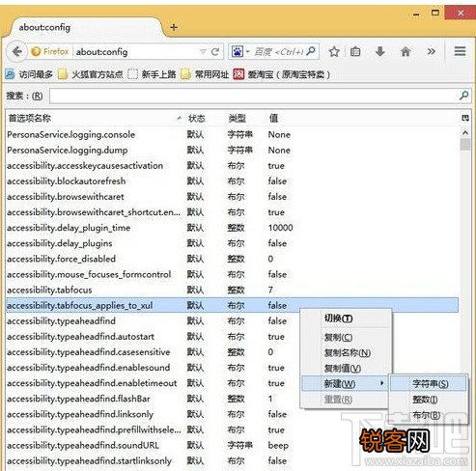This screenshot has height=471, width=476.
Task: Select accessibility.typeaheadfind.enabletimeout row
Action: pyautogui.click(x=153, y=383)
